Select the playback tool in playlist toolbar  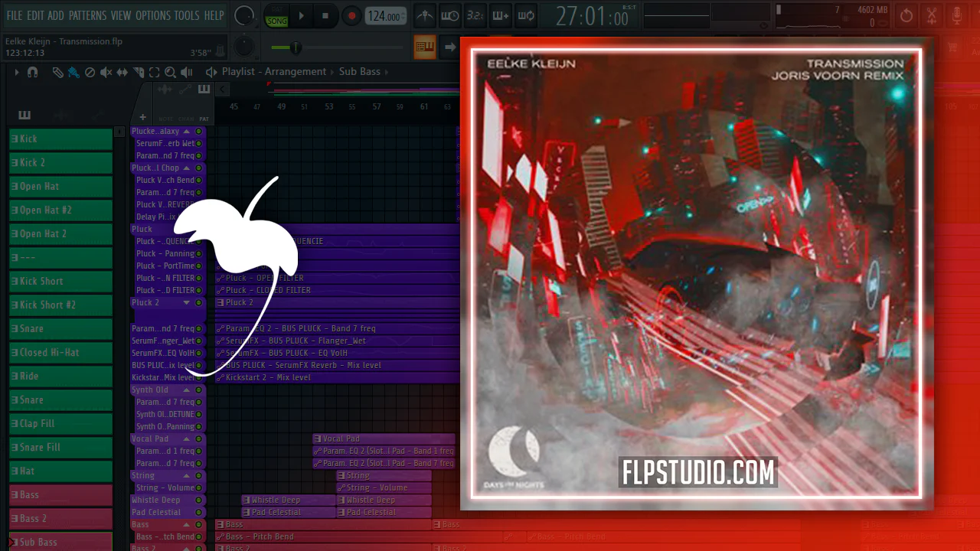pos(187,72)
